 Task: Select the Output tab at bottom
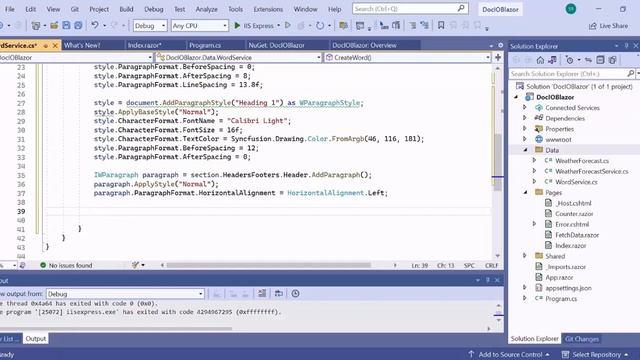36,339
